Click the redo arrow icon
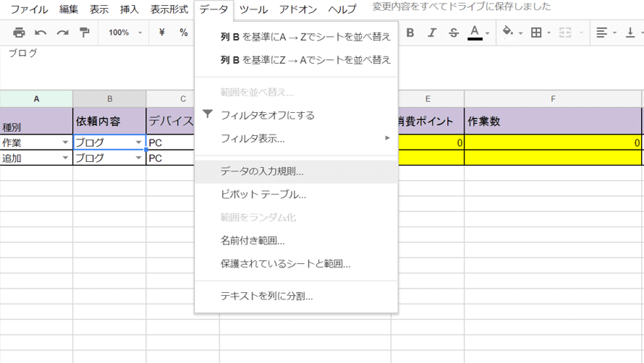Screen dimensions: 644x363 pos(63,33)
